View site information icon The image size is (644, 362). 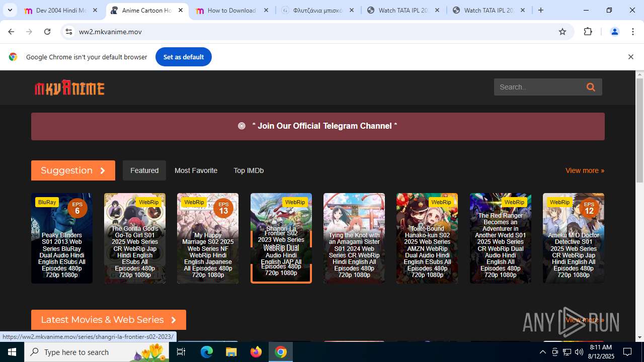click(69, 32)
